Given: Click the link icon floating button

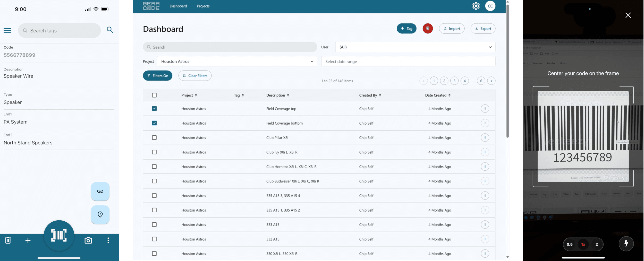Looking at the screenshot, I should pos(100,191).
